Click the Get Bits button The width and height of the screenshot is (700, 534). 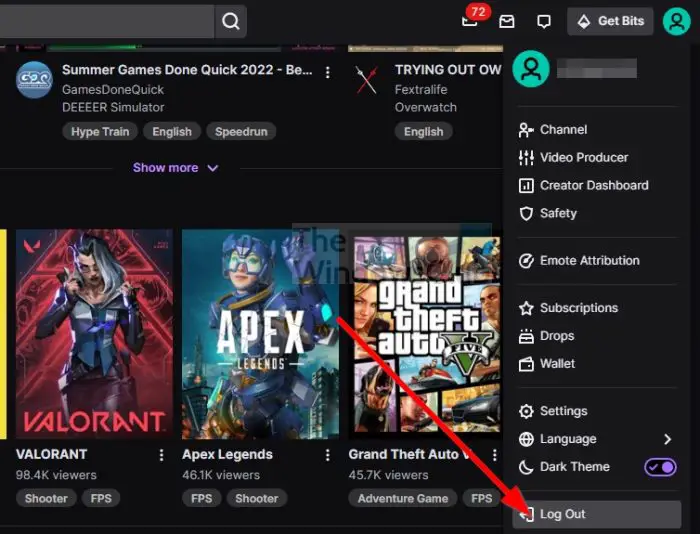point(610,21)
